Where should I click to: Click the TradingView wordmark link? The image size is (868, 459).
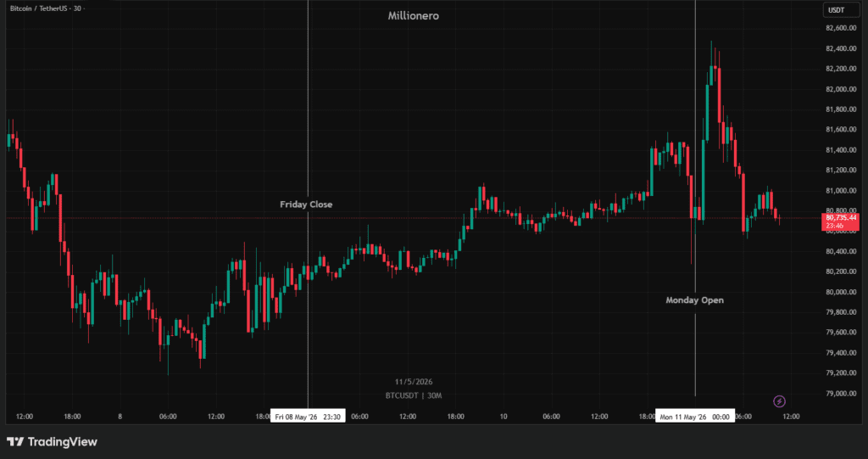62,442
